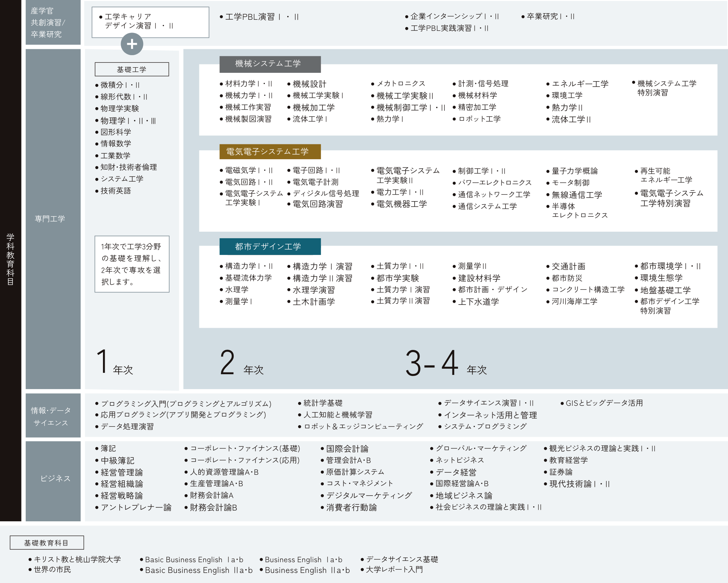Select the 機械システム工学 header
Screen dimensions: 728x583
click(x=270, y=64)
